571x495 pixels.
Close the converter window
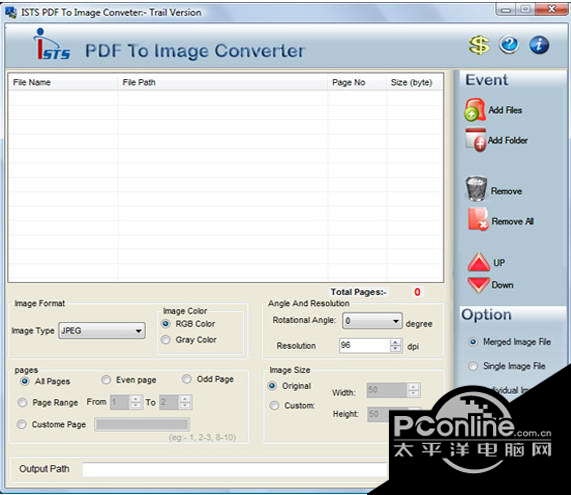point(551,9)
